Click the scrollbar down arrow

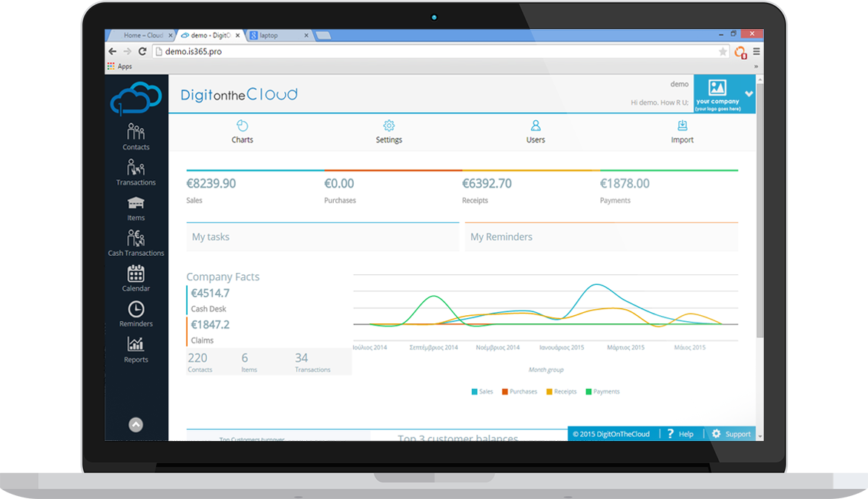coord(760,437)
